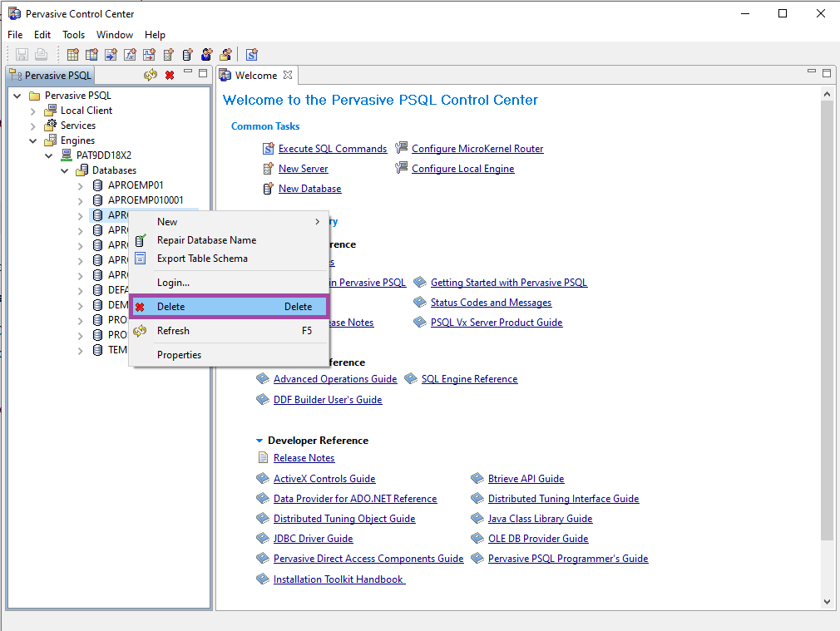Click the Welcome pane scrollbar down arrow
This screenshot has height=631, width=840.
(x=827, y=602)
